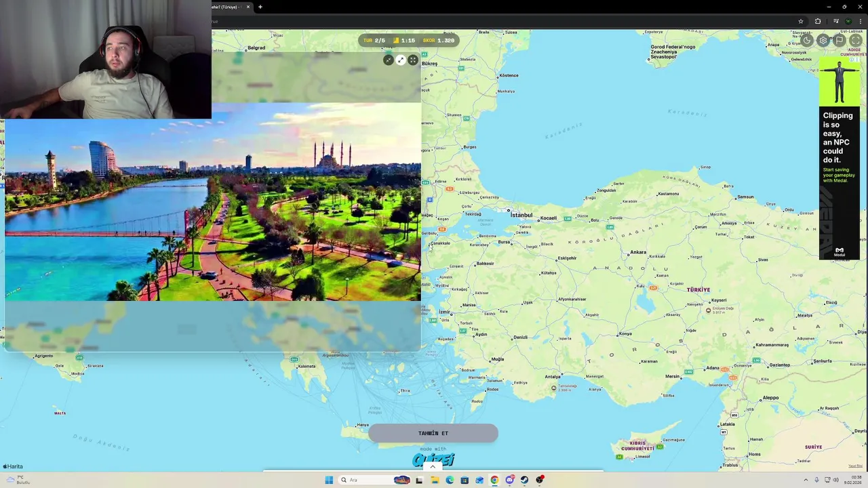
Task: Open the media control icon in toolbar
Action: click(835, 22)
